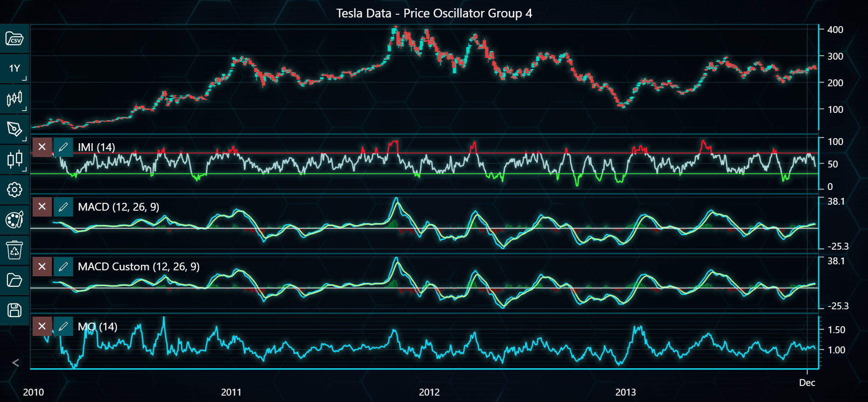Click the 1.50 value on MO axis
Screen dimensions: 868x402
[836, 330]
